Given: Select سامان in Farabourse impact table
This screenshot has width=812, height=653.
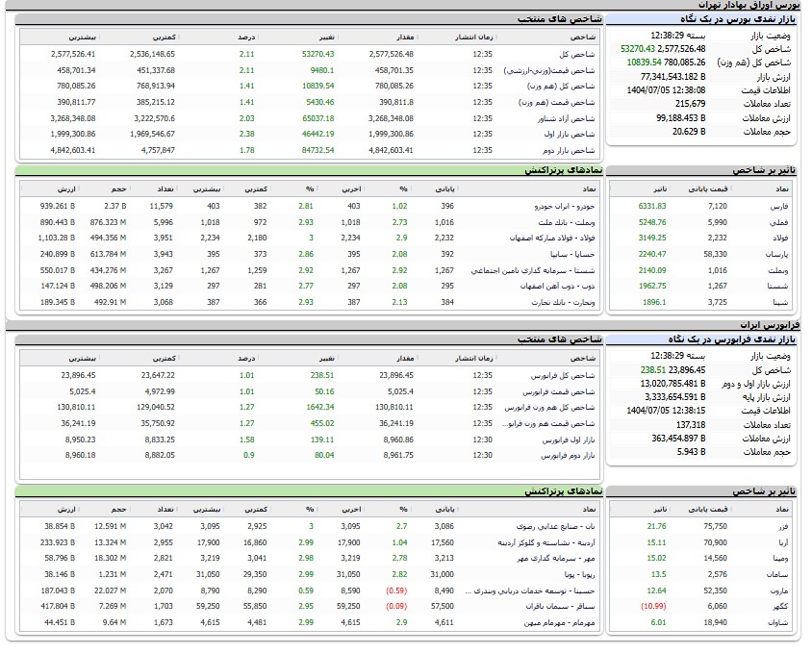Looking at the screenshot, I should tap(777, 574).
